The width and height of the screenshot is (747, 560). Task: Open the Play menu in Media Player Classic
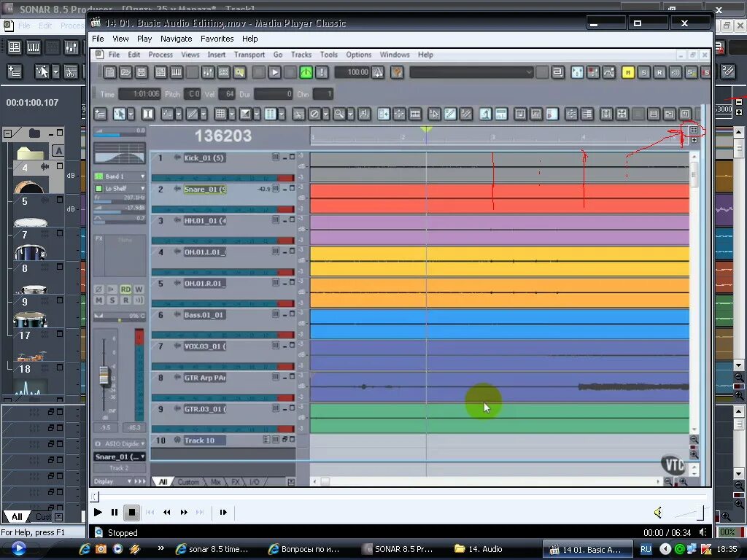[x=144, y=39]
